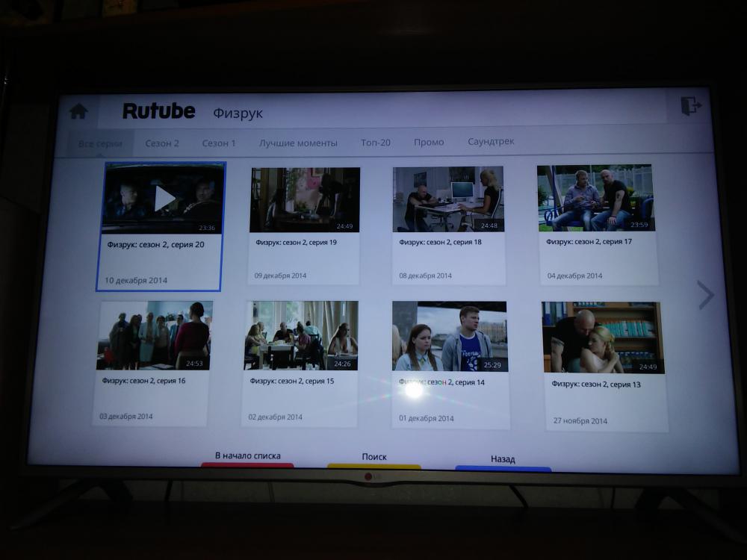Click the date '08 декабря 2014'
This screenshot has height=560, width=747.
pos(425,276)
